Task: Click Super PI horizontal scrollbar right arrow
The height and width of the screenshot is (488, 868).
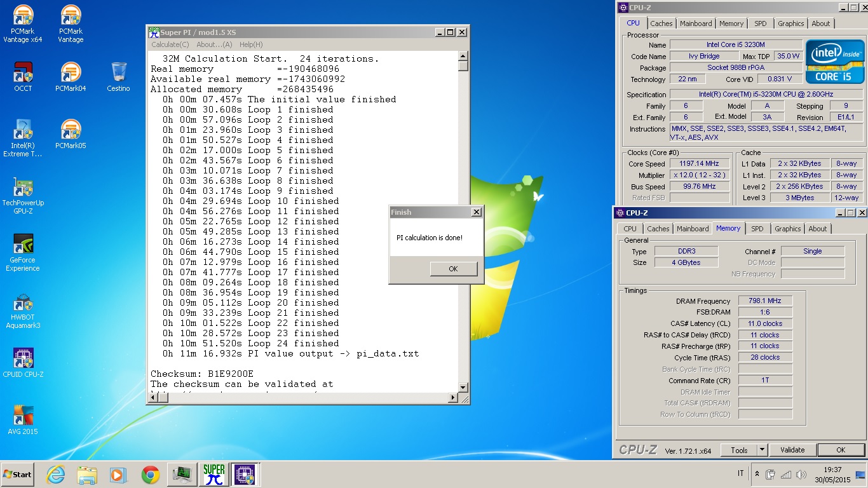Action: (x=453, y=398)
